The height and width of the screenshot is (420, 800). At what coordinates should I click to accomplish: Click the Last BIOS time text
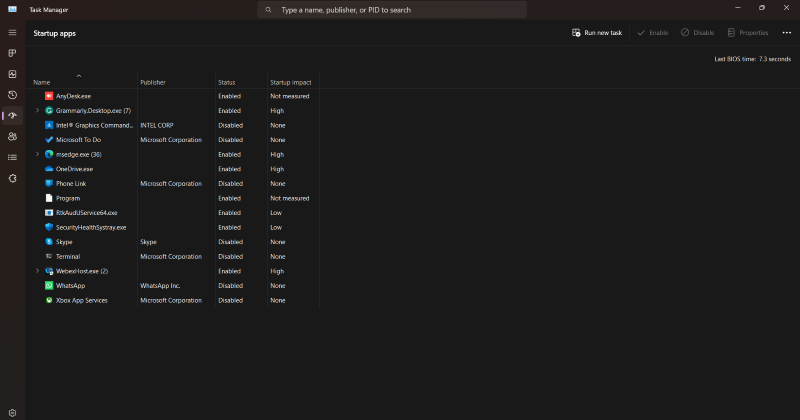[753, 59]
